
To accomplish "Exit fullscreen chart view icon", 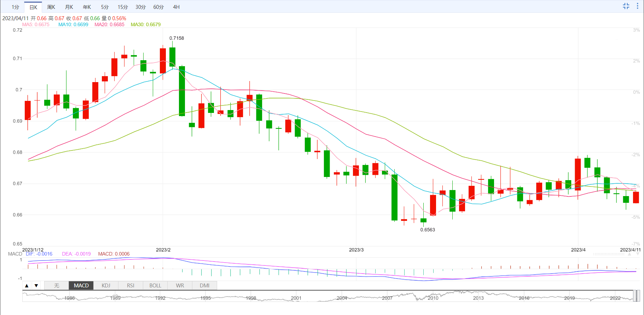I will pos(626,6).
